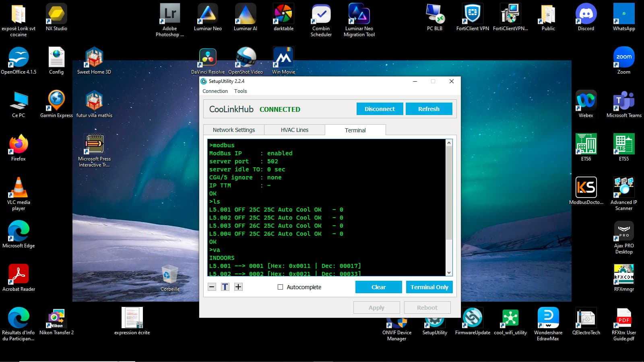Switch to the Network Settings tab
The width and height of the screenshot is (644, 362).
pos(234,130)
